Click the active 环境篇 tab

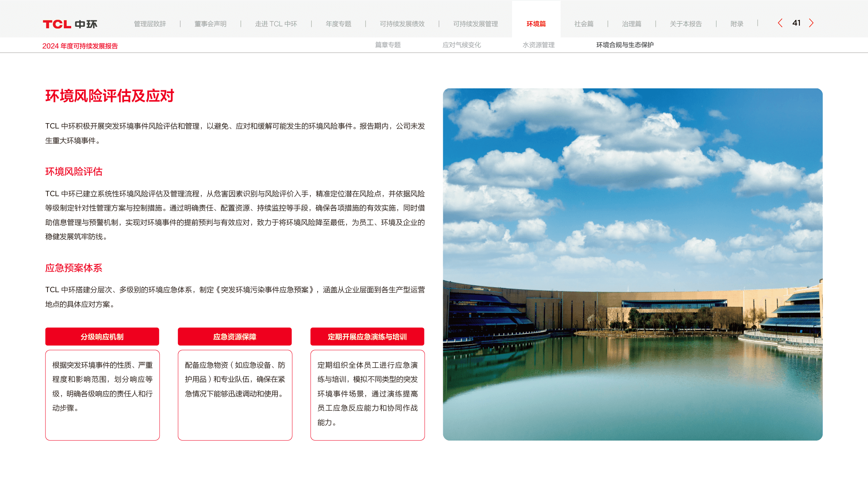click(536, 24)
